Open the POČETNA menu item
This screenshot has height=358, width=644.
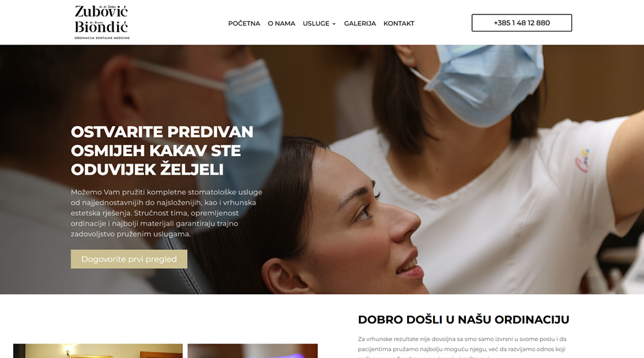pyautogui.click(x=244, y=23)
